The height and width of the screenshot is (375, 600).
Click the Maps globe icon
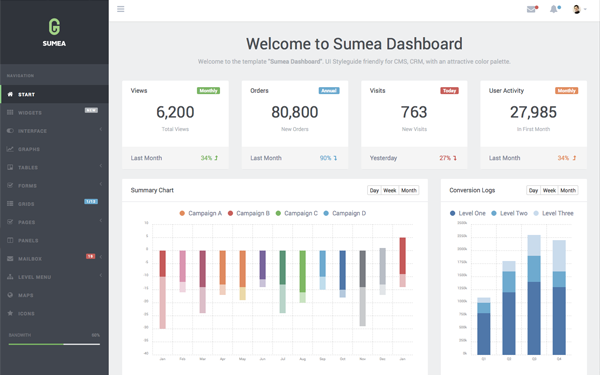tap(10, 295)
